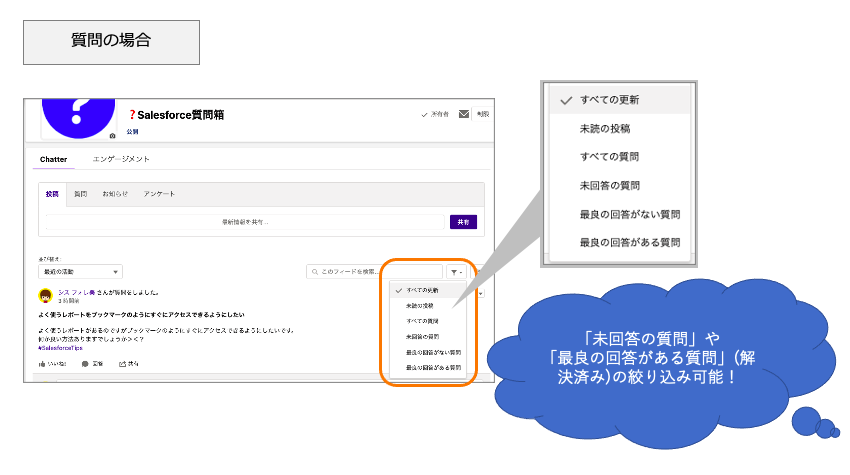Select 未読の投稿 in enlarged menu callout
The height and width of the screenshot is (475, 850).
(x=620, y=129)
